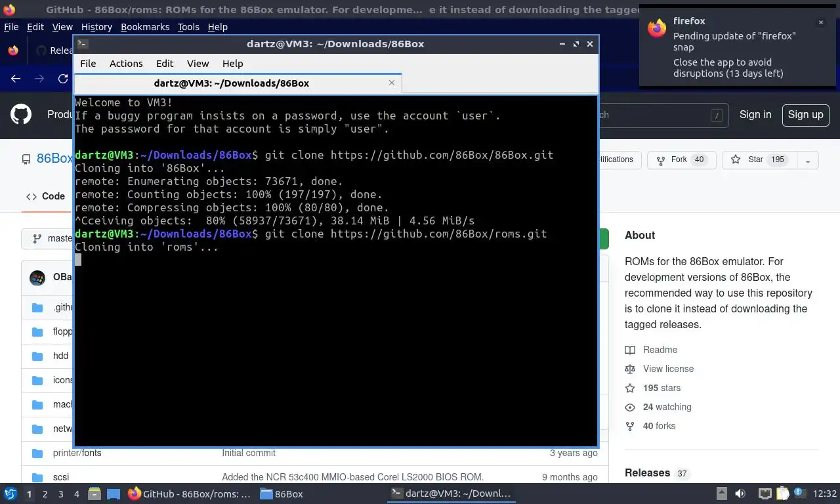The width and height of the screenshot is (840, 504).
Task: Open the terminal's Actions menu
Action: pyautogui.click(x=126, y=64)
